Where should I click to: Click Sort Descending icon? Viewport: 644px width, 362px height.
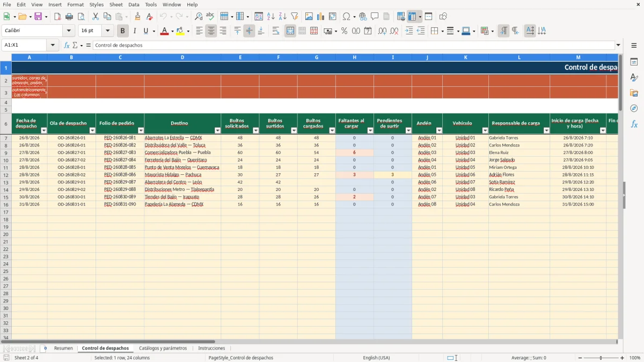click(x=283, y=17)
